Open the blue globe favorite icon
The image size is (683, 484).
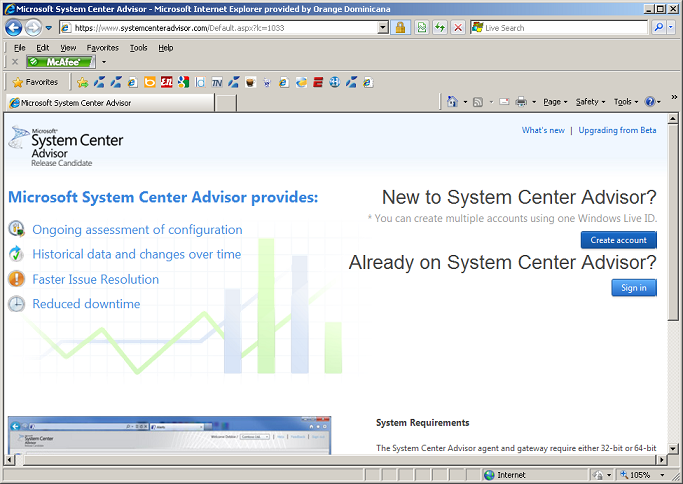[x=335, y=82]
